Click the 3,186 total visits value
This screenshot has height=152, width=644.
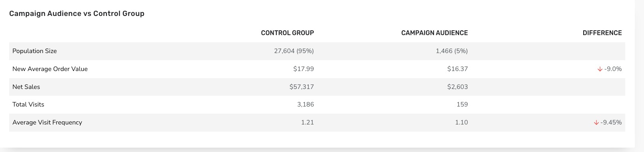point(306,105)
